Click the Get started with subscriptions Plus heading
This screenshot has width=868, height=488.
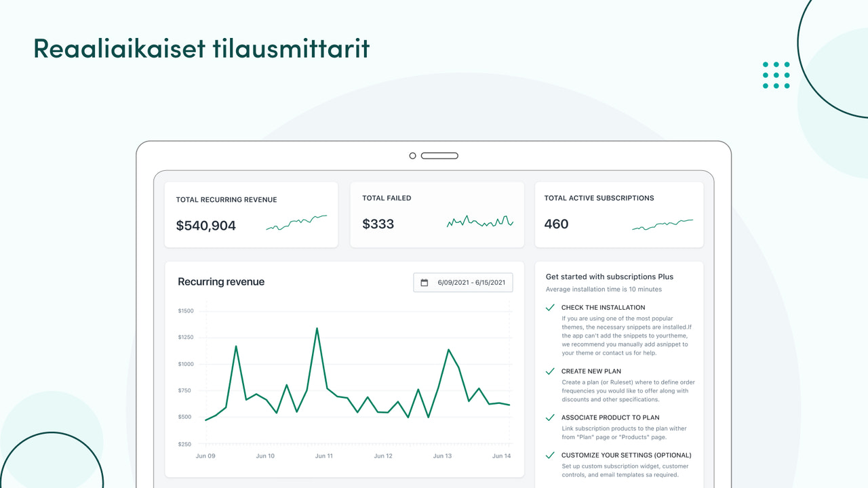point(610,277)
